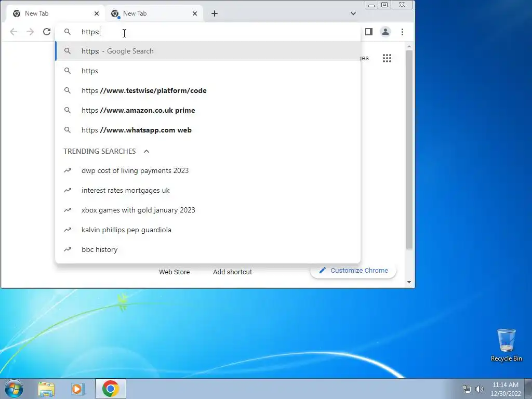Image resolution: width=532 pixels, height=399 pixels.
Task: Click Show desktop strip at taskbar end
Action: click(x=528, y=389)
